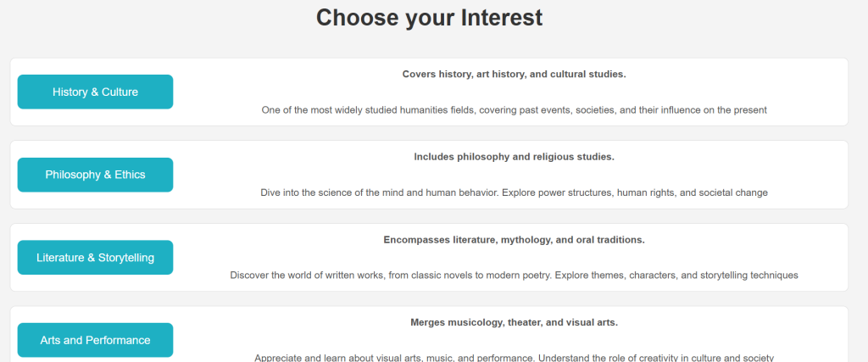Click the "most widely studied humanities fields" description

pos(514,110)
